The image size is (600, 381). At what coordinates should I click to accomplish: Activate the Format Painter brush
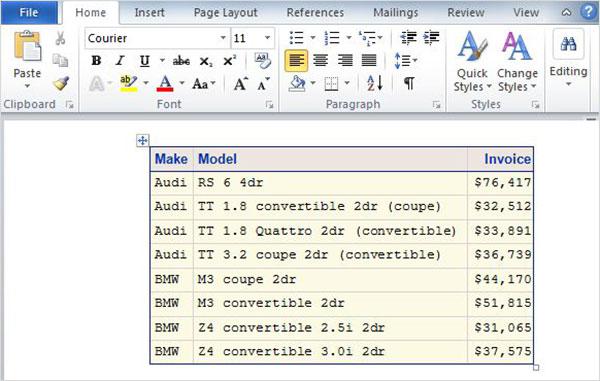61,83
